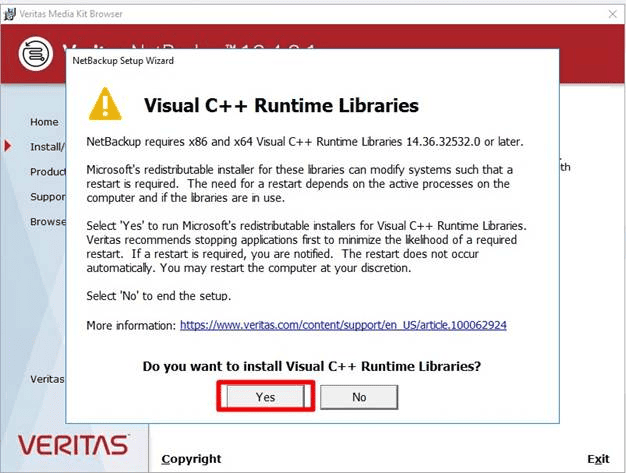The height and width of the screenshot is (473, 626).
Task: Click the 'NetBackup requires x86 and x64' line
Action: tap(305, 142)
